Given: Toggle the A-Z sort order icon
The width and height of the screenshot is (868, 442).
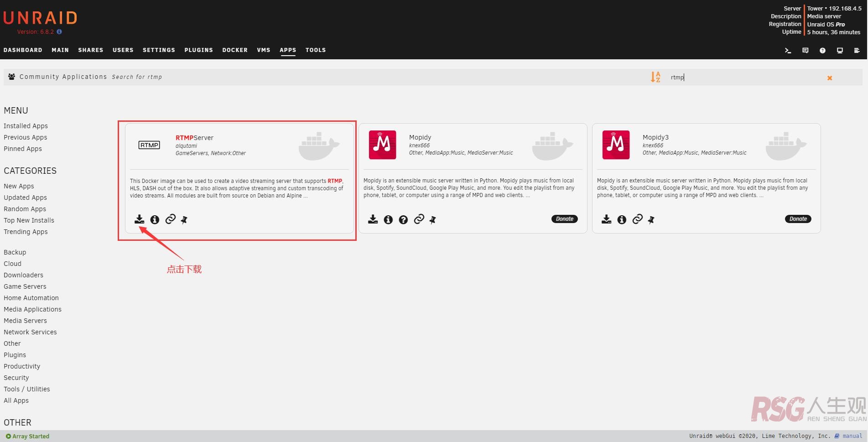Looking at the screenshot, I should pos(655,77).
